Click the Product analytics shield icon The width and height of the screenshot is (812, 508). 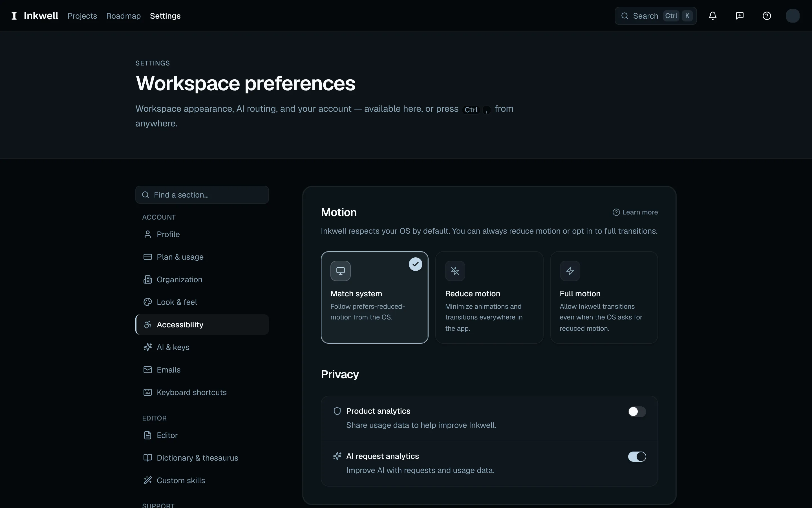point(337,411)
